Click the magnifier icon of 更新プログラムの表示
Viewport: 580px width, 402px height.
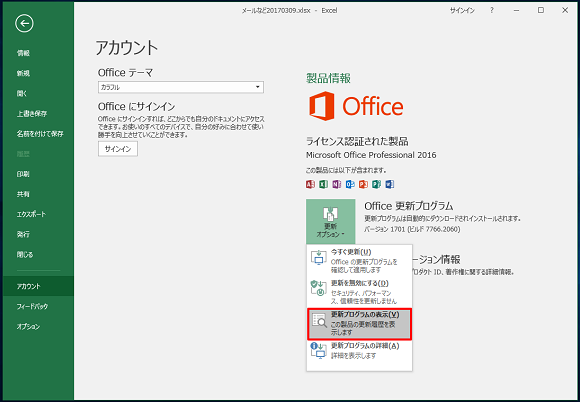[319, 321]
